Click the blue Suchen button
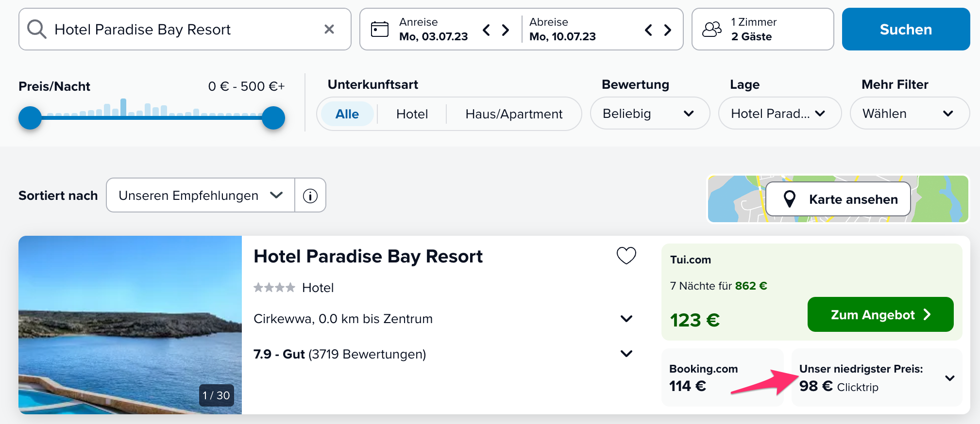Image resolution: width=980 pixels, height=424 pixels. [906, 29]
